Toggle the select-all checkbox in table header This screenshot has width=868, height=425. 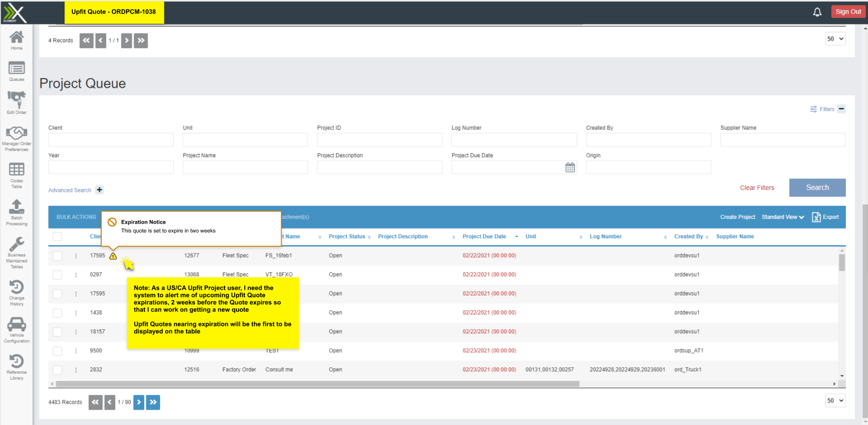pos(57,237)
